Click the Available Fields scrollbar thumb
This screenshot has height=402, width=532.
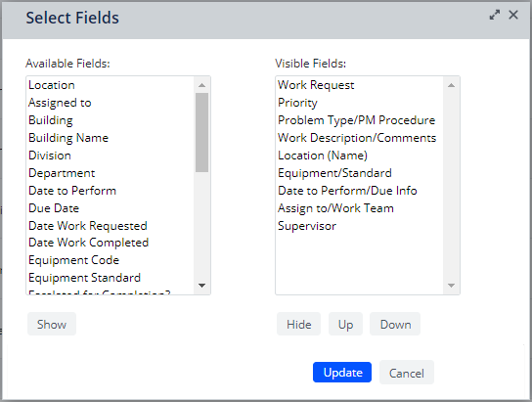click(x=201, y=132)
